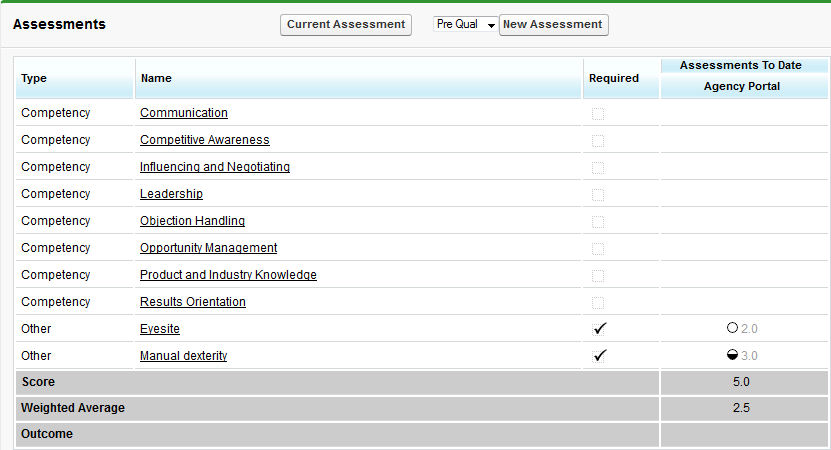The height and width of the screenshot is (450, 831).
Task: Open the Communication competency link
Action: coord(184,113)
